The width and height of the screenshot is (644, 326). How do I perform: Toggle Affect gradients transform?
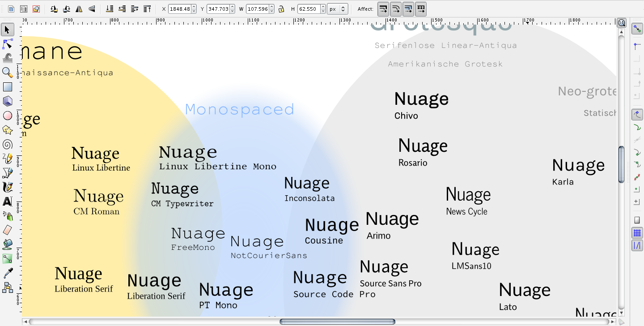tap(408, 9)
